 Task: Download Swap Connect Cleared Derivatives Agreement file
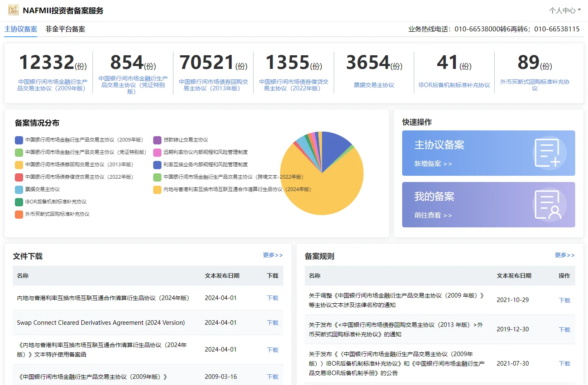[x=273, y=323]
